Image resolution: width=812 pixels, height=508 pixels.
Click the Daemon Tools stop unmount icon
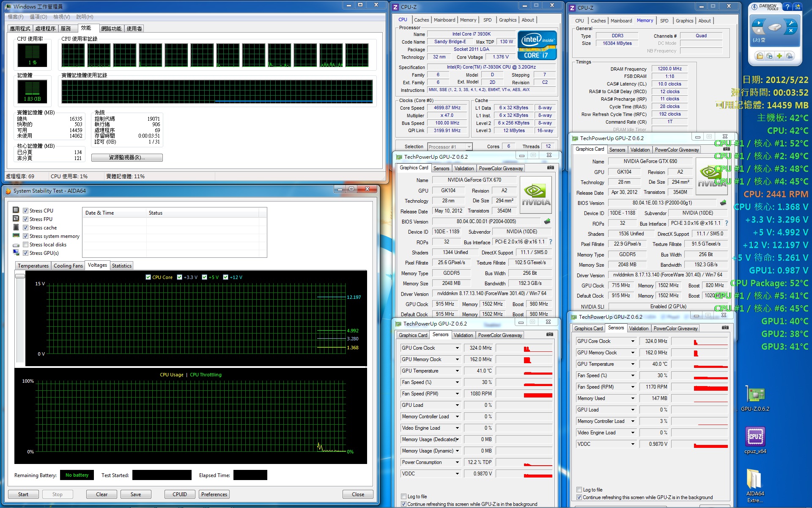click(759, 31)
